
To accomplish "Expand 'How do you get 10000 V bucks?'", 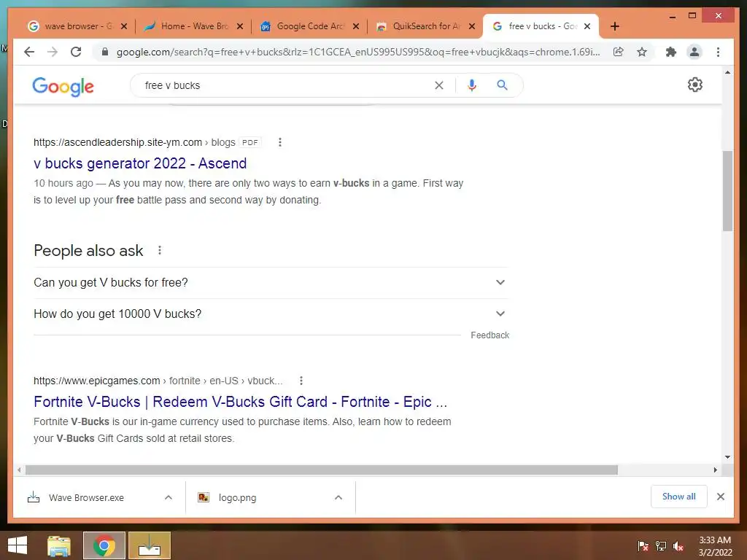I will click(x=271, y=314).
